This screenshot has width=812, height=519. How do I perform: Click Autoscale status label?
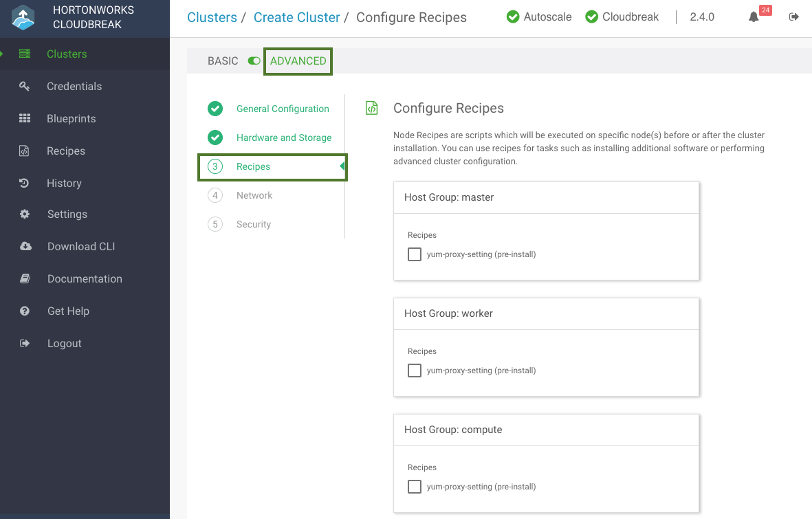tap(547, 17)
